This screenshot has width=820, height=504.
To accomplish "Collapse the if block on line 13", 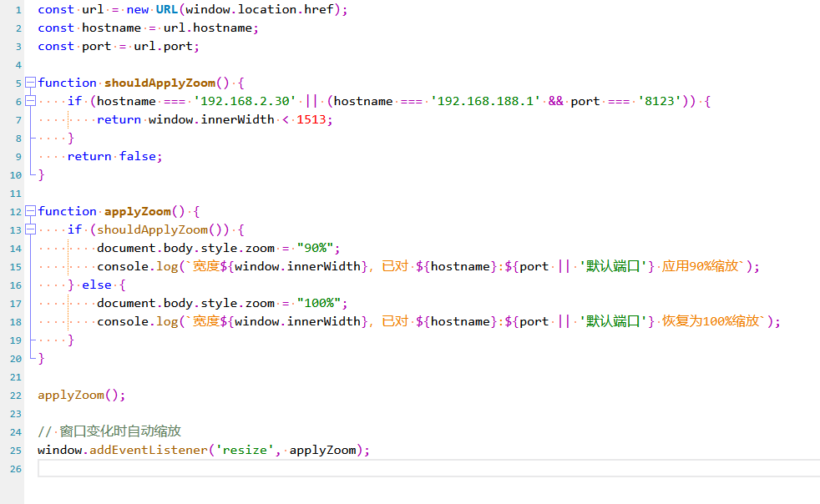I will [x=31, y=229].
